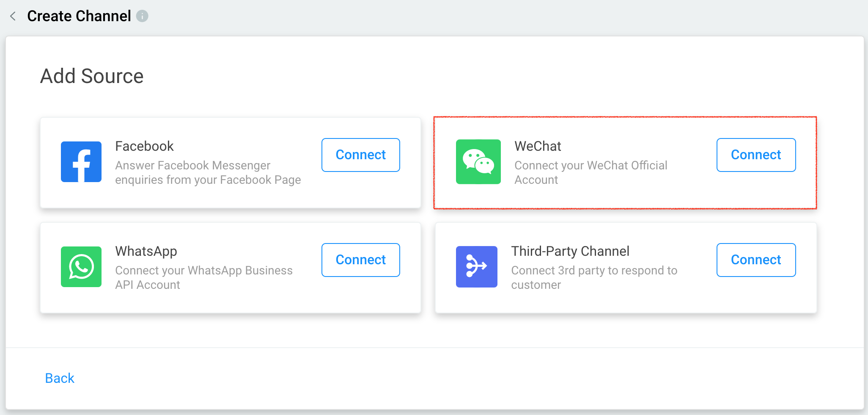Screen dimensions: 868x415
Task: Connect the WeChat source
Action: coord(756,155)
